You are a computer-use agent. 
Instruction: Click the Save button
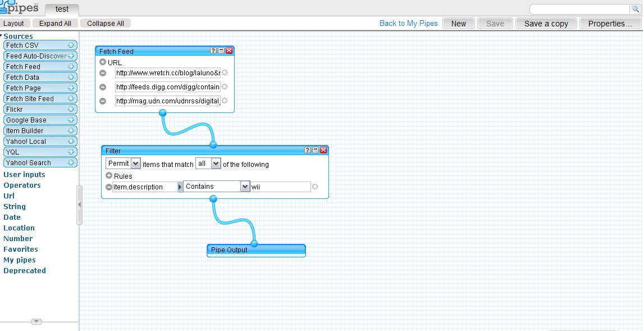tap(495, 24)
